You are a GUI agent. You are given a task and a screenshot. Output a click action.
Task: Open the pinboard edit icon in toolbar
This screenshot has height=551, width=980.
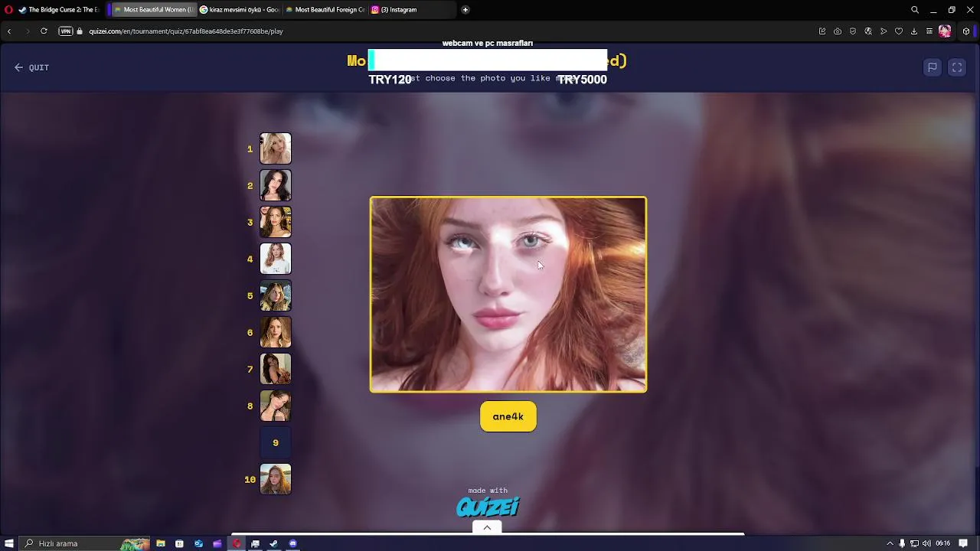click(x=822, y=31)
